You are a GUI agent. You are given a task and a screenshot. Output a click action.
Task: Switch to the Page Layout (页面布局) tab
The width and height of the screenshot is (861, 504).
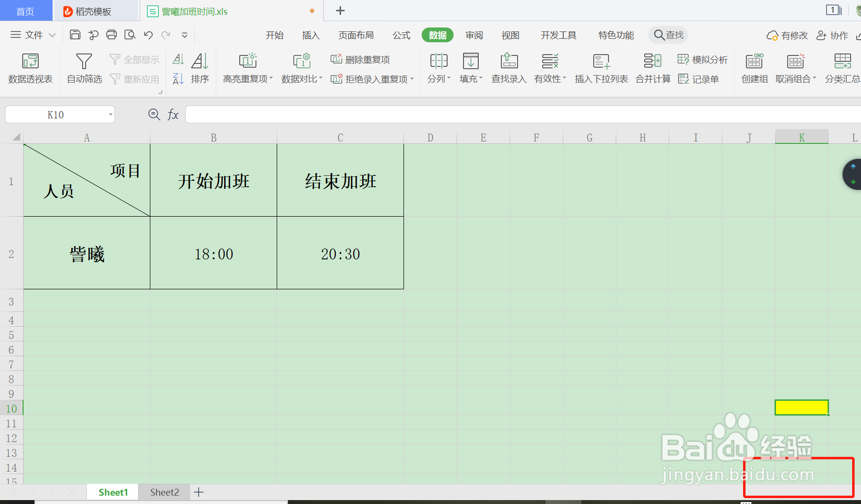pyautogui.click(x=356, y=35)
